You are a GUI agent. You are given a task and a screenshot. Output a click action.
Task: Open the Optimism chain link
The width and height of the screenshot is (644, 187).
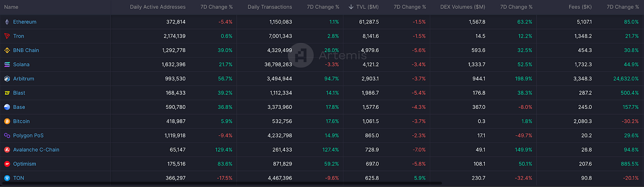tap(25, 164)
